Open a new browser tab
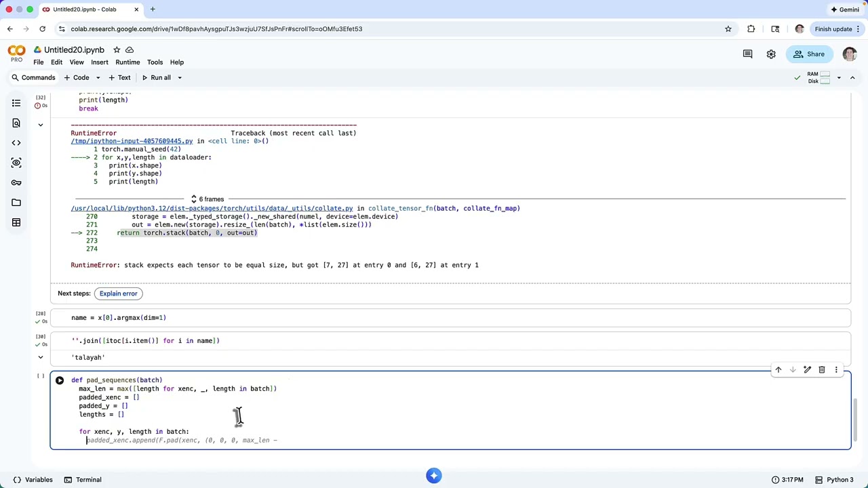The height and width of the screenshot is (488, 868). [153, 9]
